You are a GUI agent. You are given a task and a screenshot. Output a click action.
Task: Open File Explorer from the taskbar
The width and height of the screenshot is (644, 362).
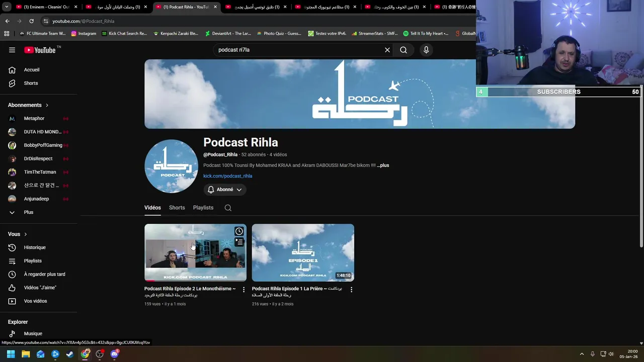[26, 354]
